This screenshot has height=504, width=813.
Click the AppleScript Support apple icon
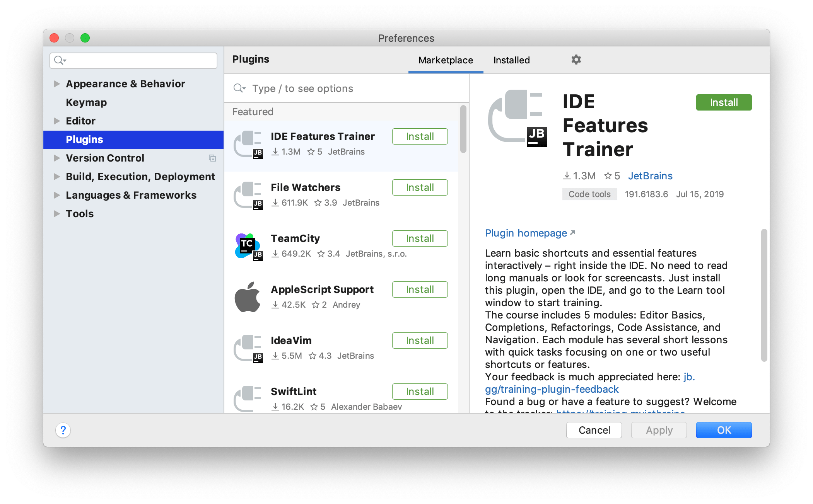click(x=248, y=297)
